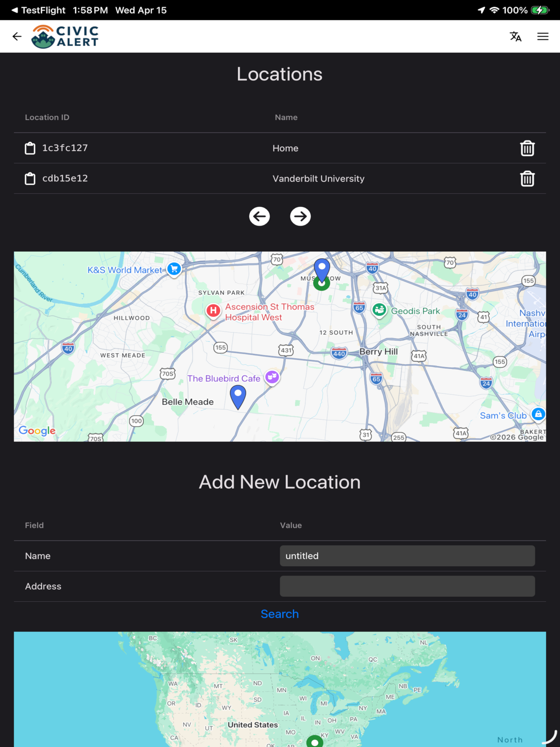Image resolution: width=560 pixels, height=747 pixels.
Task: Focus the empty Address input field
Action: (407, 586)
